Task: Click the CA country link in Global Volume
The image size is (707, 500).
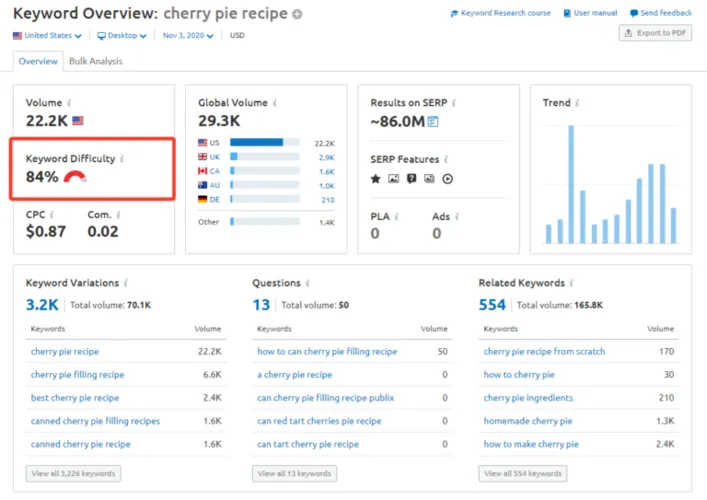Action: [x=215, y=171]
